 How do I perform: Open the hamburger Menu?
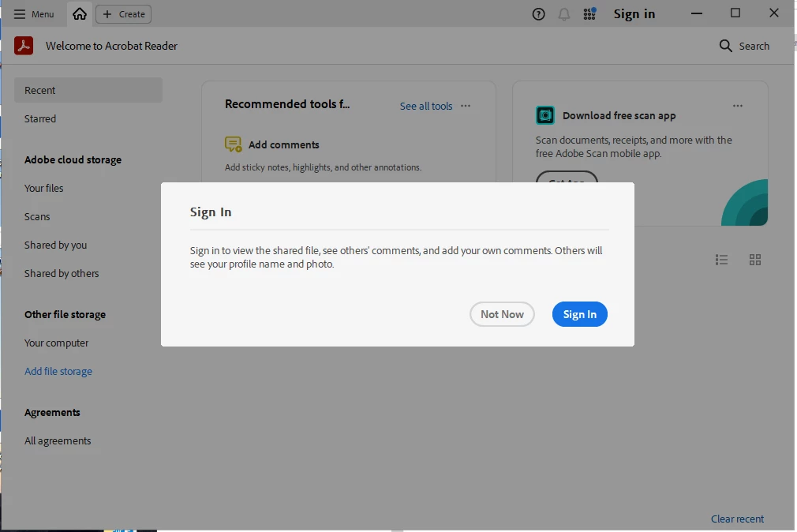point(34,14)
